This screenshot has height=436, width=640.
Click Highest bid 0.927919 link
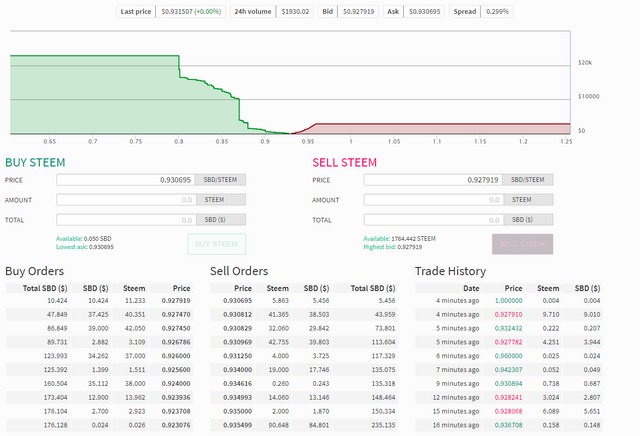[x=393, y=247]
